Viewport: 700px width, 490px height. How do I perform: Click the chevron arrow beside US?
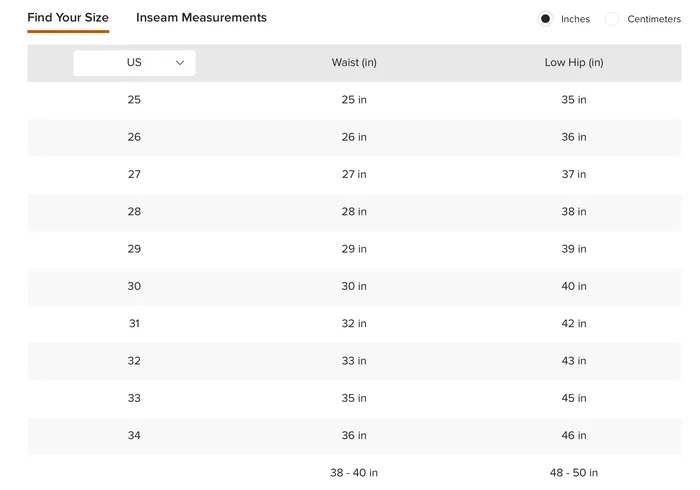(x=180, y=63)
